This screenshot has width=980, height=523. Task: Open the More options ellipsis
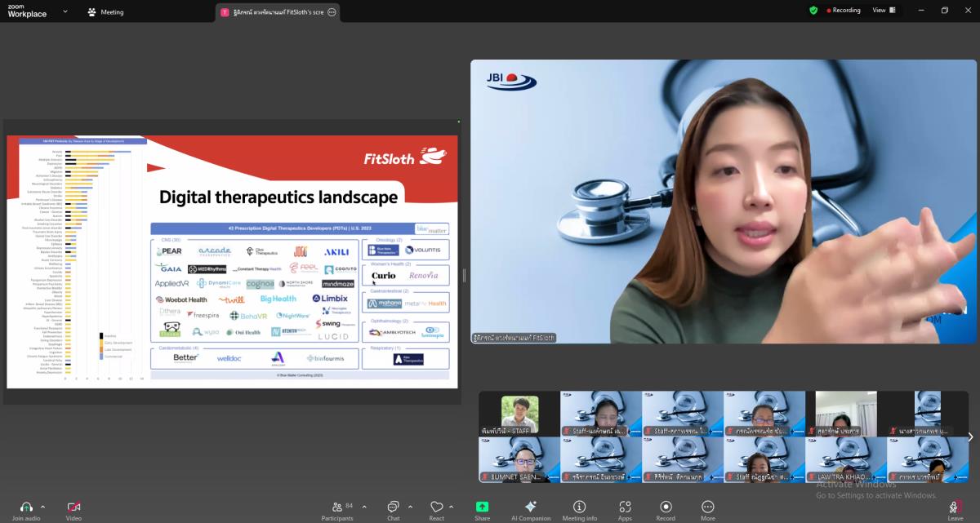click(707, 507)
